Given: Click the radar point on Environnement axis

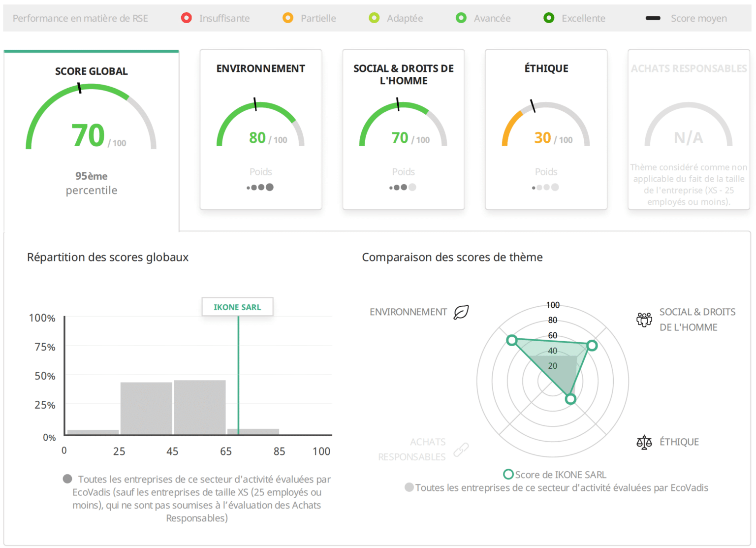Looking at the screenshot, I should (x=512, y=340).
